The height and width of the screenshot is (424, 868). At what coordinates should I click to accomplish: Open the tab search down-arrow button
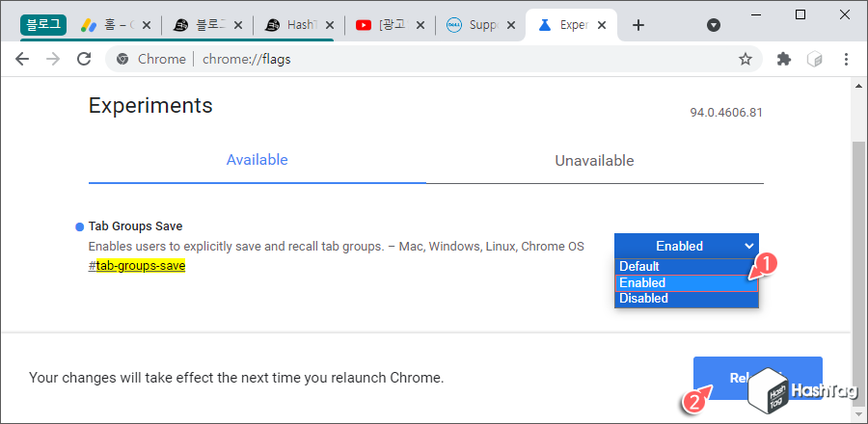point(714,25)
